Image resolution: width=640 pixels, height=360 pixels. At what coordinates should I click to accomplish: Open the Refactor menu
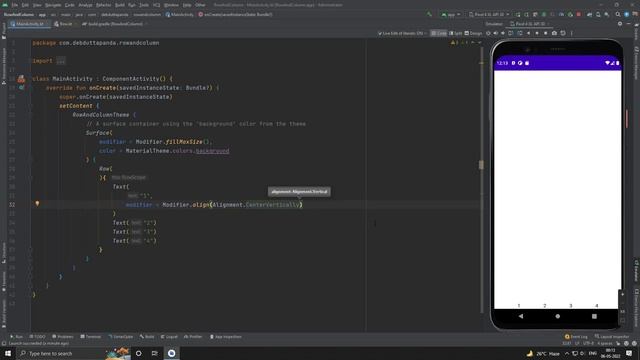coord(103,5)
